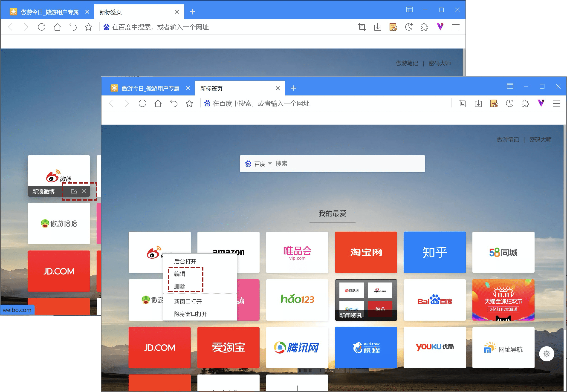Open the Baidu 百度 tile
This screenshot has height=392, width=567.
tap(435, 300)
